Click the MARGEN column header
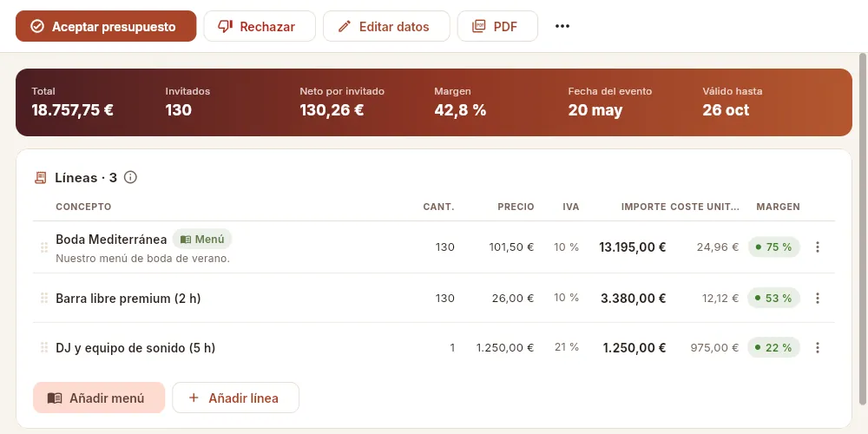The image size is (868, 434). [x=779, y=207]
